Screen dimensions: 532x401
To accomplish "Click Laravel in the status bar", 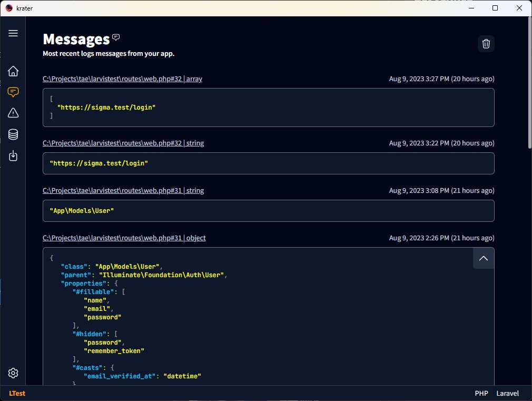I will [507, 393].
